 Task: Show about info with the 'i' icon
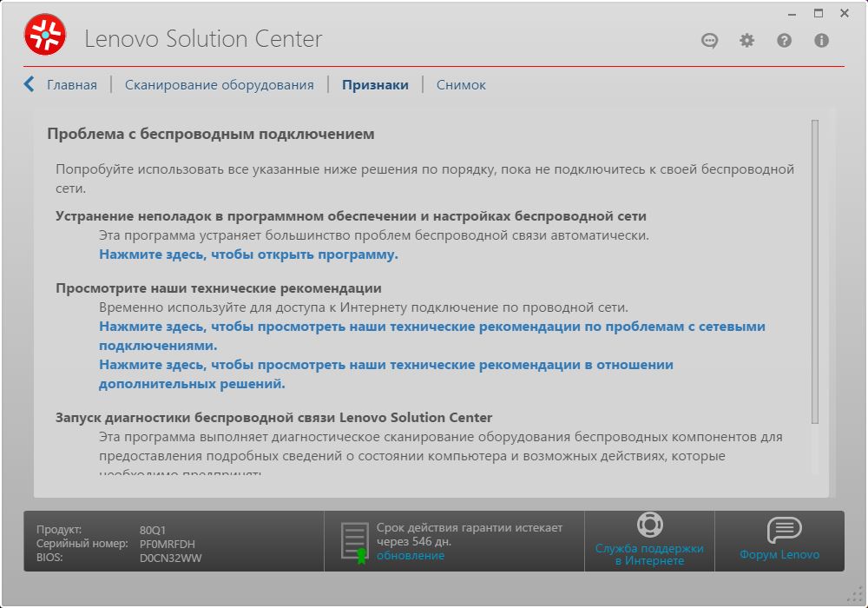821,41
